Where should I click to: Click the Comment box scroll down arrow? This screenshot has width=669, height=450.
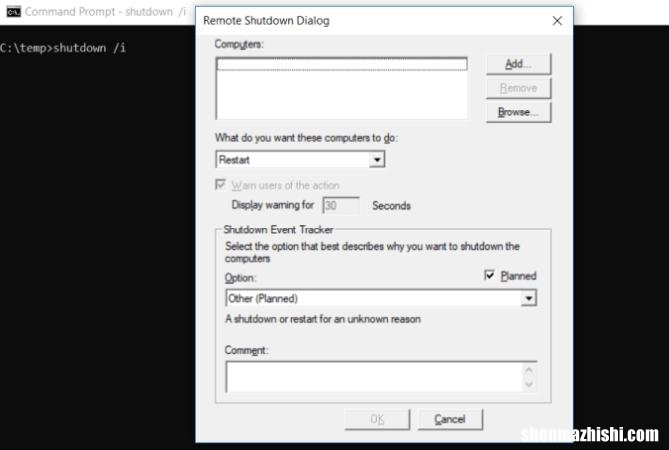pyautogui.click(x=529, y=384)
